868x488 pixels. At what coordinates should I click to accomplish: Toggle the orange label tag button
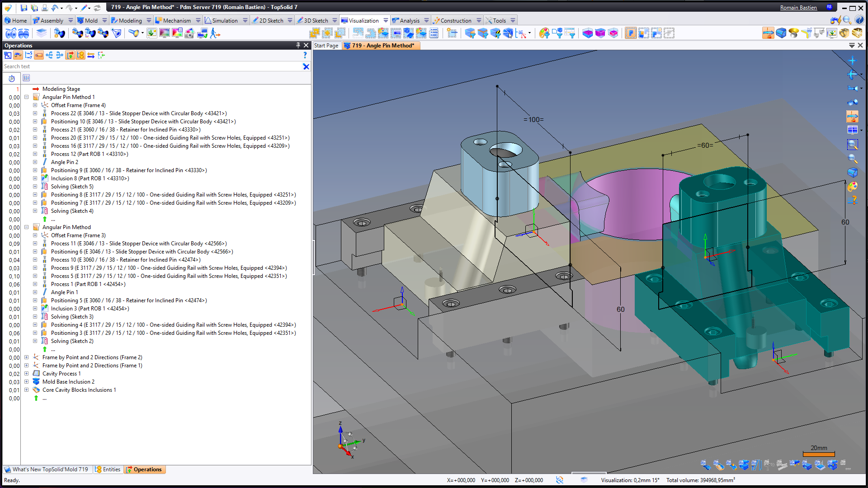coord(39,55)
